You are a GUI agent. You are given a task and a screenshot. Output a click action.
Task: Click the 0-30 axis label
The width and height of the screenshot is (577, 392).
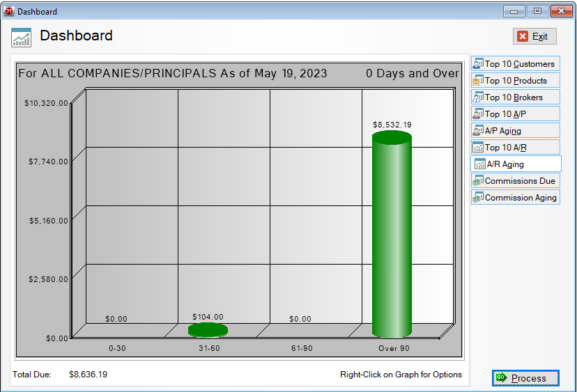click(x=117, y=348)
